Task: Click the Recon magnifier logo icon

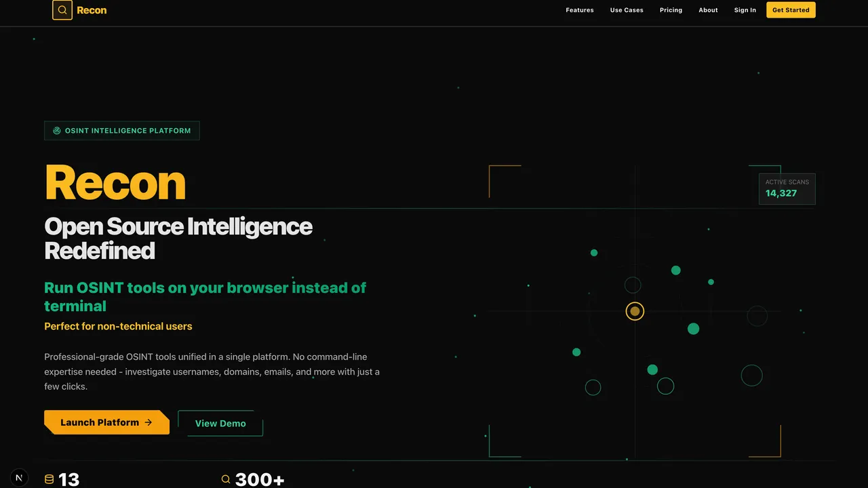Action: pyautogui.click(x=62, y=10)
